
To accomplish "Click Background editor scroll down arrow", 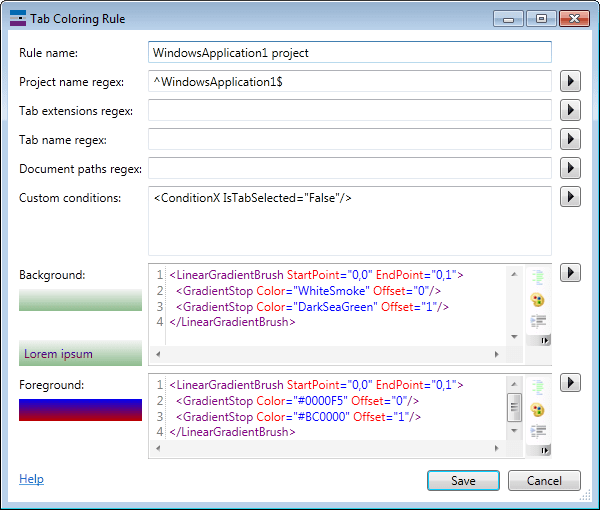I will click(x=514, y=337).
